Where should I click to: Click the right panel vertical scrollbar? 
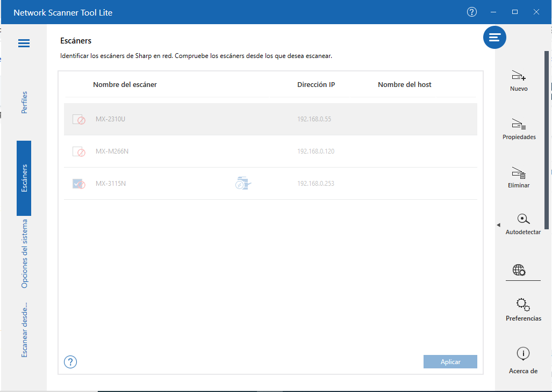(547, 140)
